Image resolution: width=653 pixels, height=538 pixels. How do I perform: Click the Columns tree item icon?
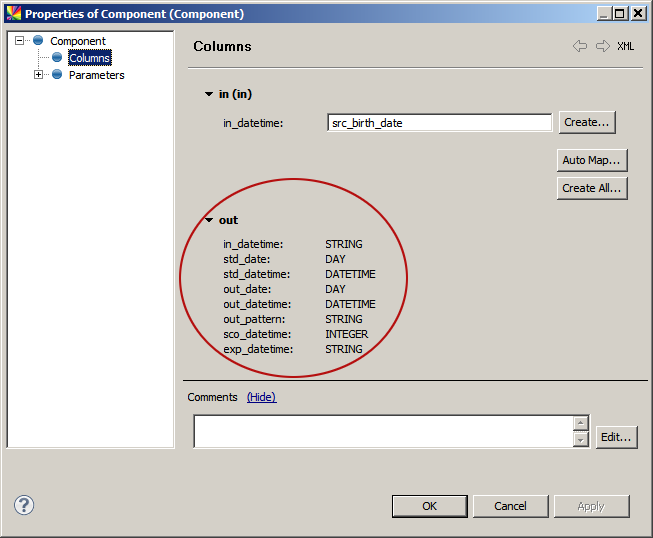click(x=57, y=58)
